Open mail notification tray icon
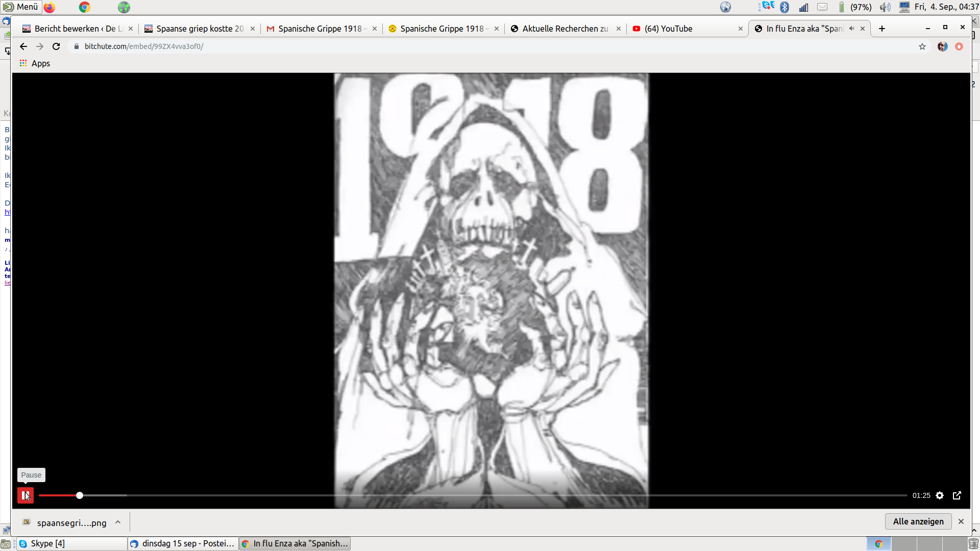Viewport: 980px width, 551px height. [822, 7]
